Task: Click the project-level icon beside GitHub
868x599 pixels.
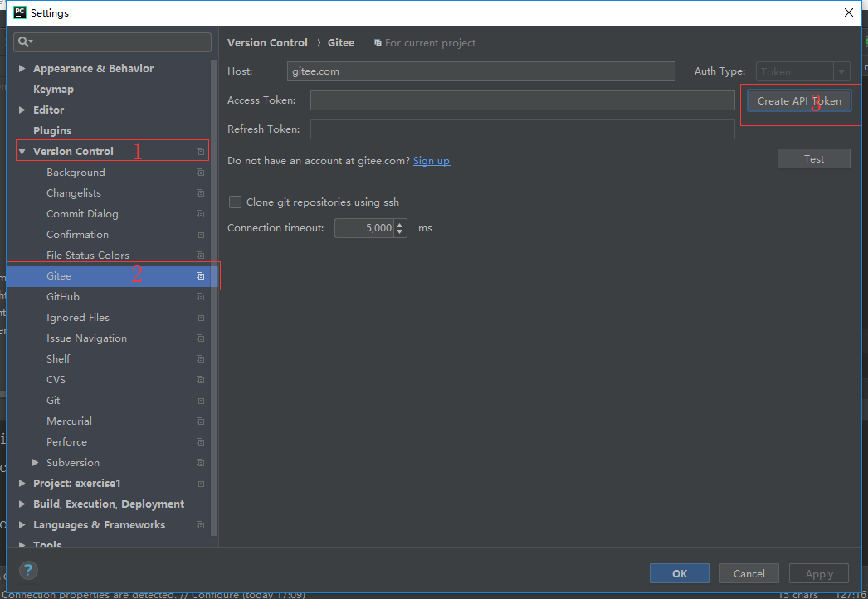Action: pos(200,297)
